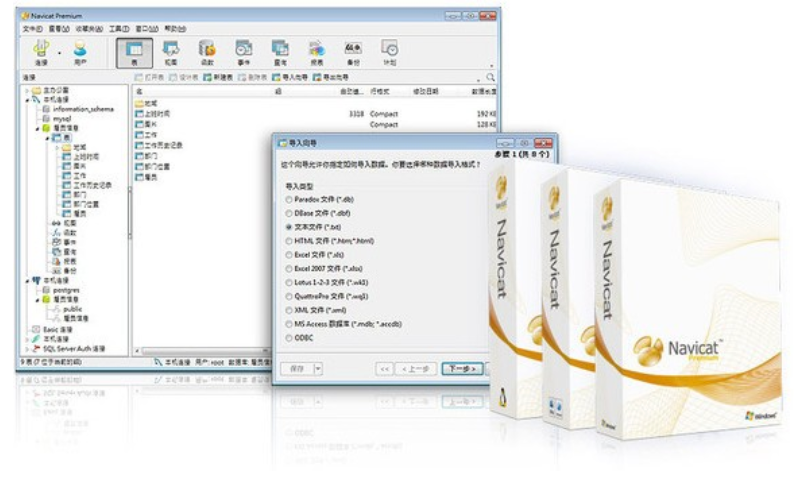The width and height of the screenshot is (795, 487).
Task: Open the Tools menu
Action: click(119, 29)
